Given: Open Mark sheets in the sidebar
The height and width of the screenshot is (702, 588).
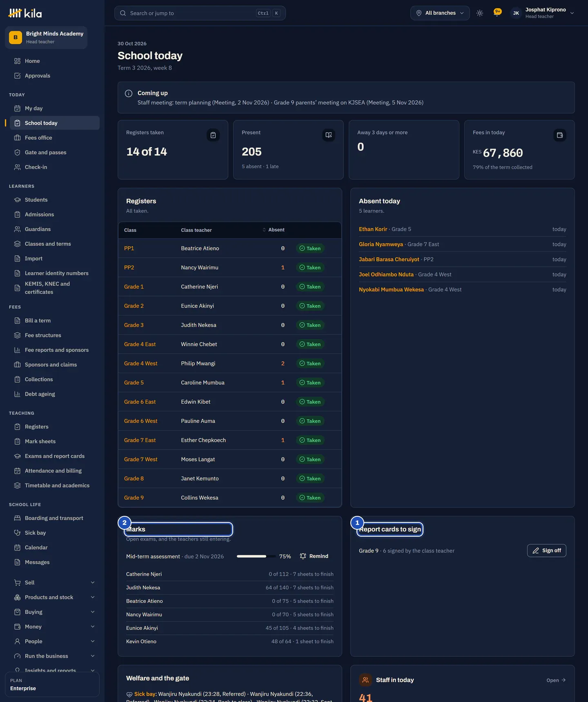Looking at the screenshot, I should tap(55, 441).
